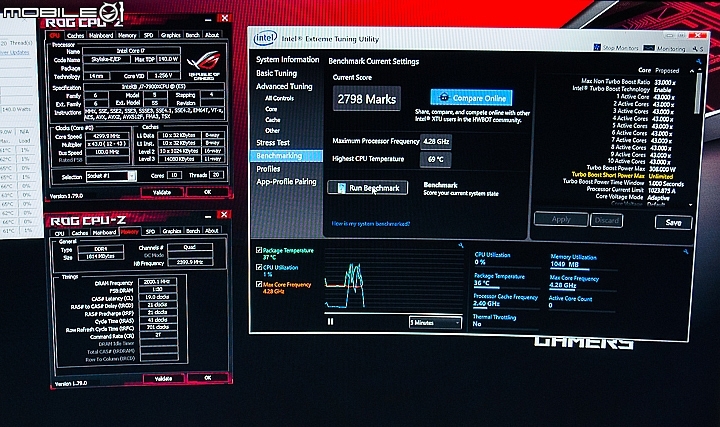
Task: Click the Compare Online button
Action: tap(471, 98)
